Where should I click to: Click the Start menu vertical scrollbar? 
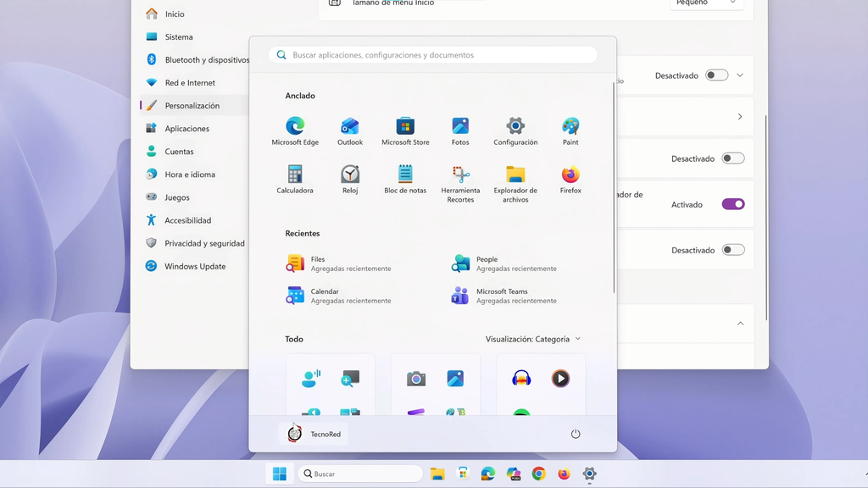[x=614, y=188]
